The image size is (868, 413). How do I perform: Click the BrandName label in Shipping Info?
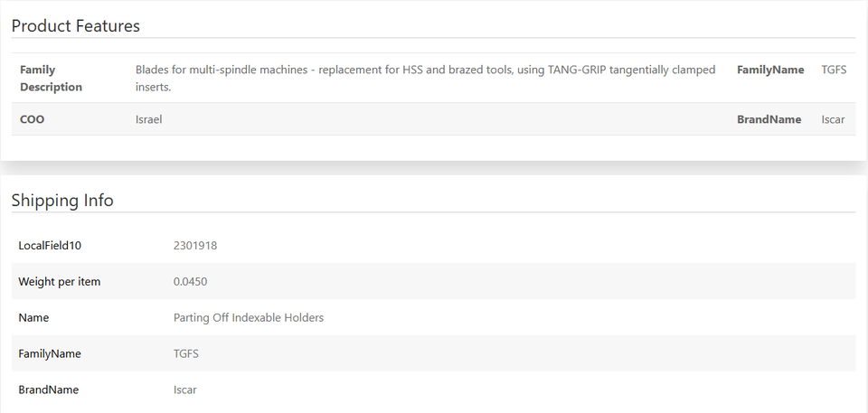click(x=48, y=390)
